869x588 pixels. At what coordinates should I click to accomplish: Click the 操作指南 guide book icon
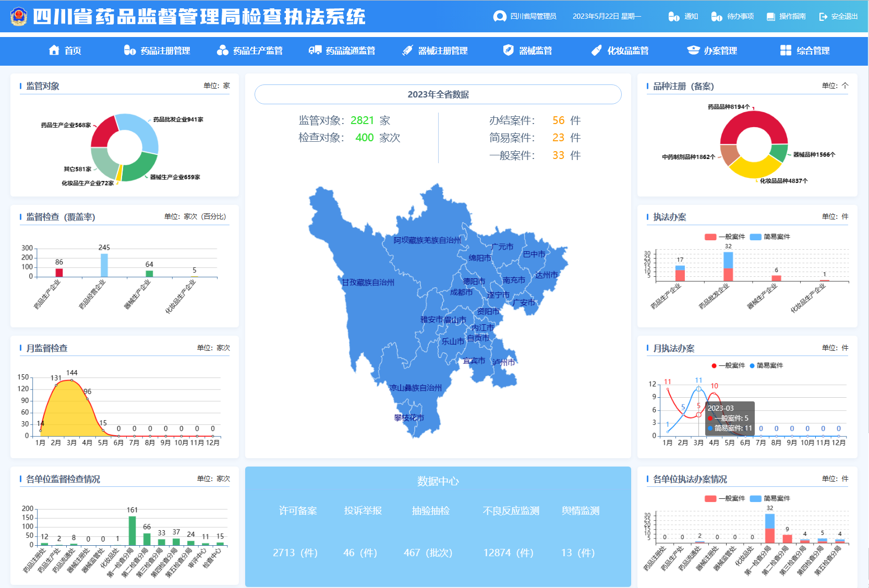[771, 17]
